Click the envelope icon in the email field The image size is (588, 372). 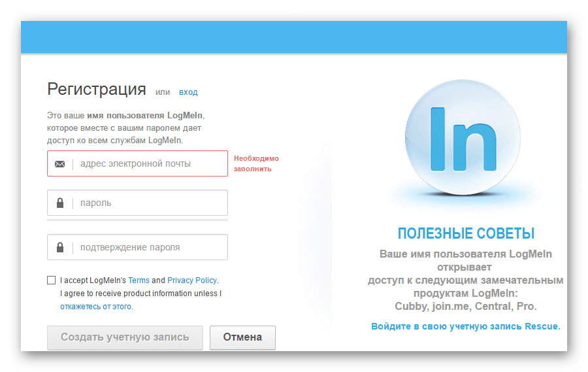[x=60, y=164]
